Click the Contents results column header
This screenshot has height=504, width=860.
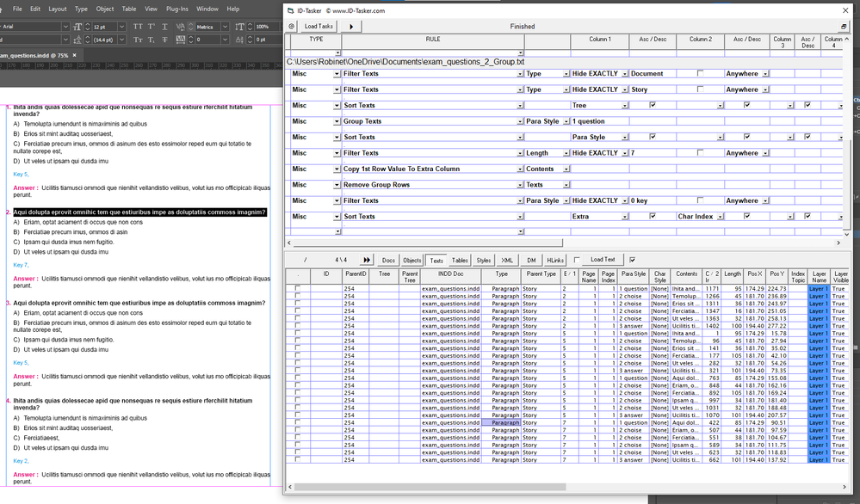coord(686,276)
